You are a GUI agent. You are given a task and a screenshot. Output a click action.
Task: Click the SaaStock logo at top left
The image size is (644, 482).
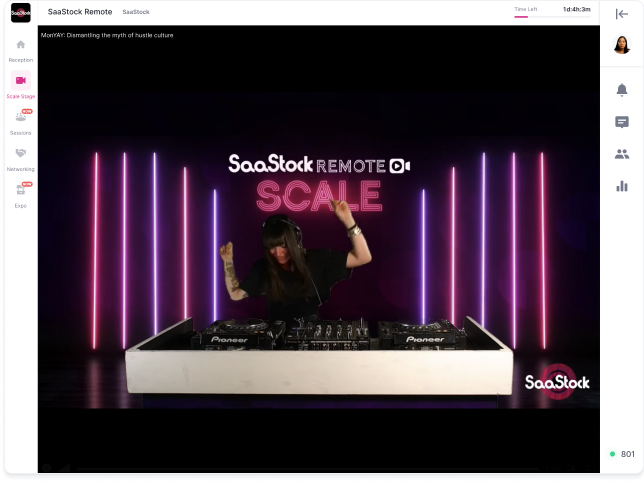pyautogui.click(x=20, y=13)
